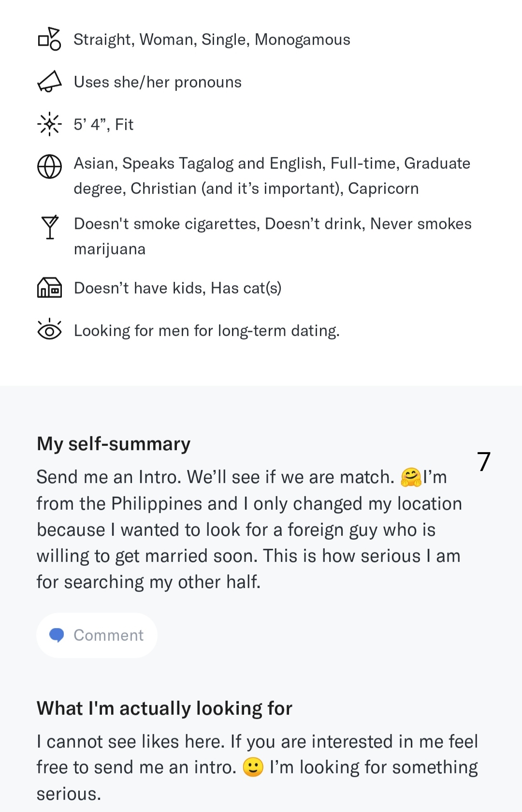The image size is (522, 812).
Task: Tap the house family icon
Action: [x=49, y=287]
